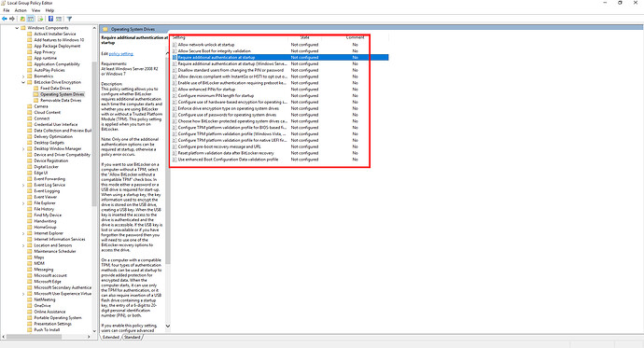This screenshot has width=644, height=348.
Task: Click folder icon next to Microsoft Edge
Action: (x=29, y=282)
